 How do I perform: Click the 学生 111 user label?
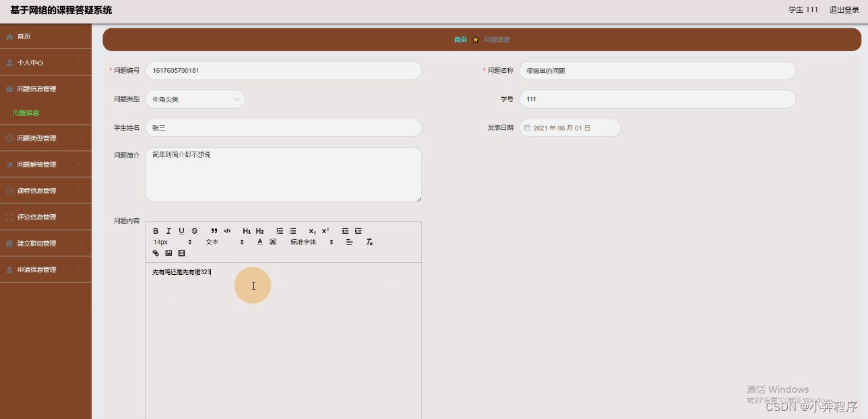coord(803,10)
